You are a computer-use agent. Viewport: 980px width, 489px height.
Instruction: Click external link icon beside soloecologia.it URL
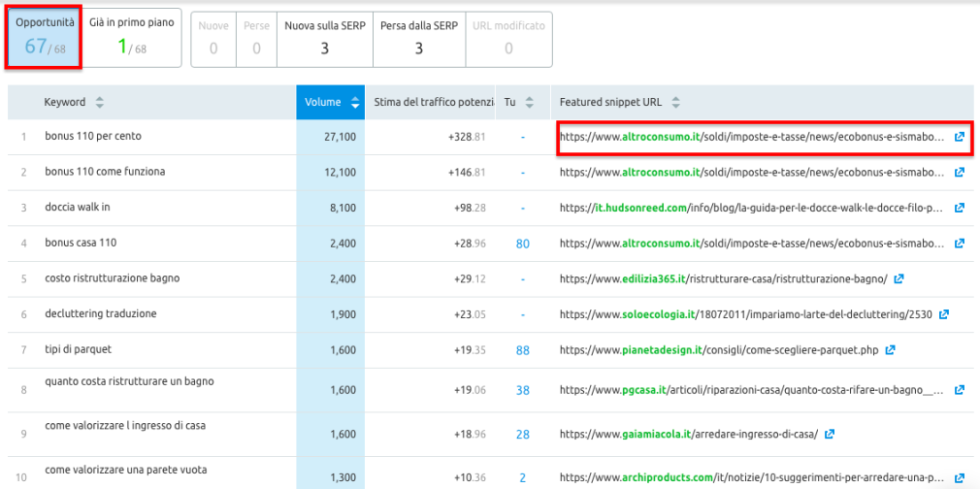[944, 314]
